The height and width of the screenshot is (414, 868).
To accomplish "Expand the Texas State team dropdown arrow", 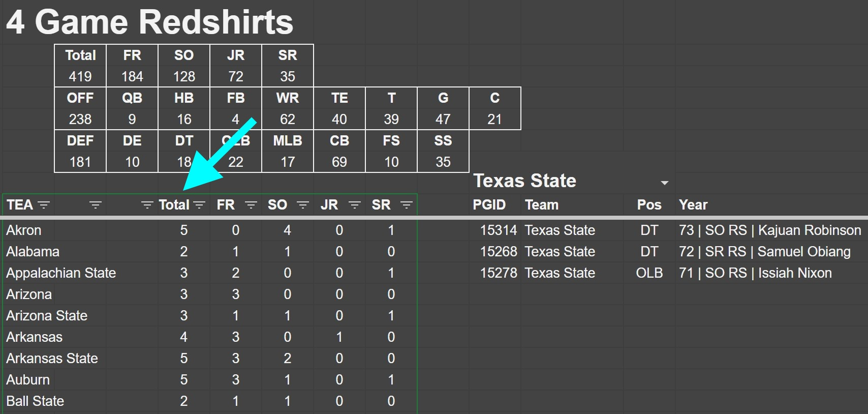I will [x=664, y=183].
